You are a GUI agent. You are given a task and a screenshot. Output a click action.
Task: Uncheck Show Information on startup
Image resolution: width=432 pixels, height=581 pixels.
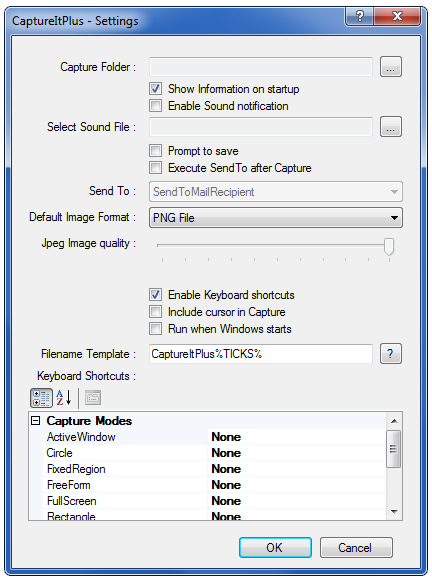click(155, 89)
